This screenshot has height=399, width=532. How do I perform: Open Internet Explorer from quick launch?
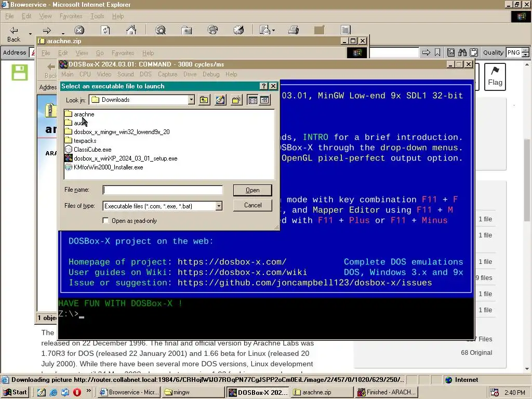coord(54,392)
